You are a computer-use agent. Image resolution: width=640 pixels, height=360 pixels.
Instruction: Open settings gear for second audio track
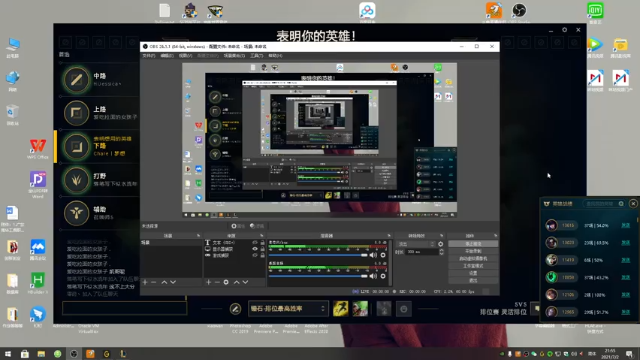[383, 276]
